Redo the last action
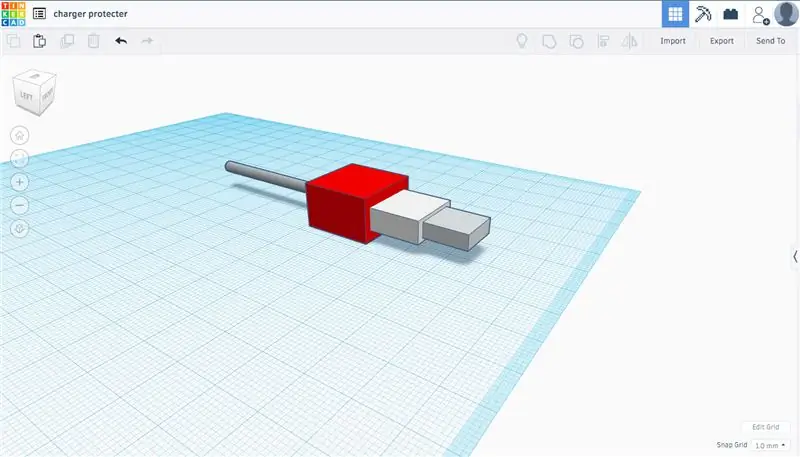The width and height of the screenshot is (800, 457). (147, 41)
